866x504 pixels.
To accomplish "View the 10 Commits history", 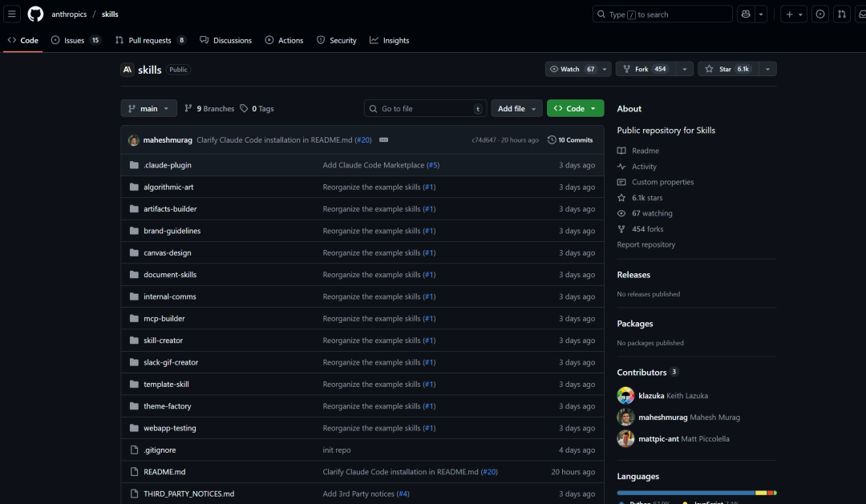I will tap(570, 140).
